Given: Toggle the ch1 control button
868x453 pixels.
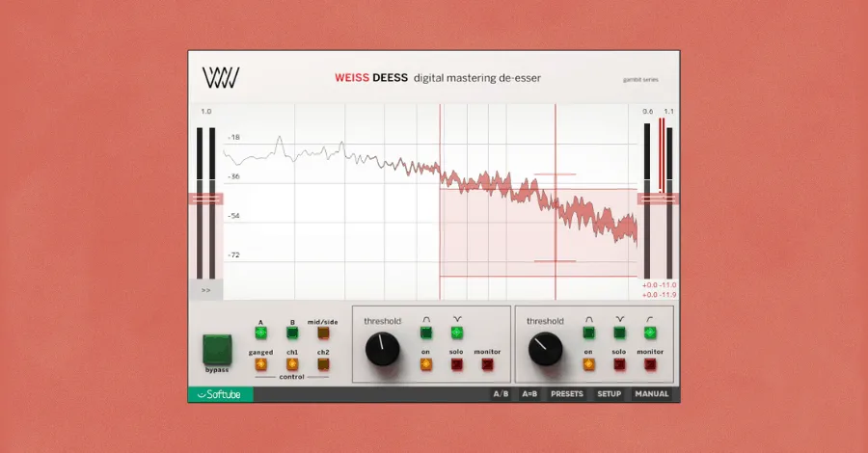Looking at the screenshot, I should 292,364.
